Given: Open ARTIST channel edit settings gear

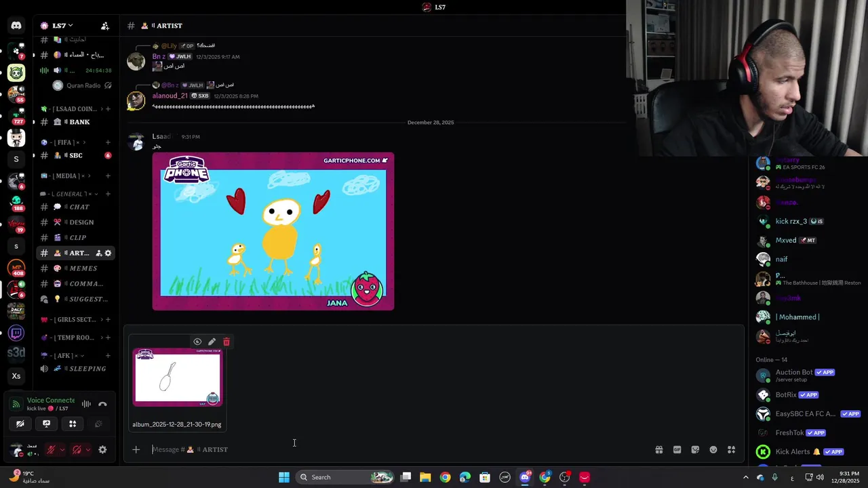Looking at the screenshot, I should tap(108, 253).
